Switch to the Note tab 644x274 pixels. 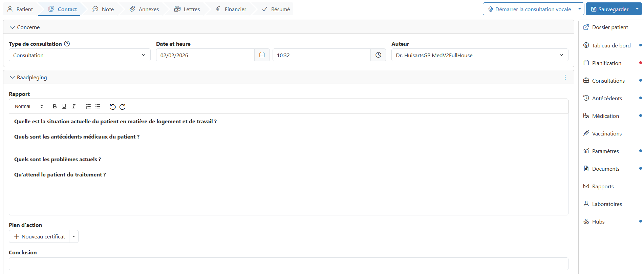point(103,9)
